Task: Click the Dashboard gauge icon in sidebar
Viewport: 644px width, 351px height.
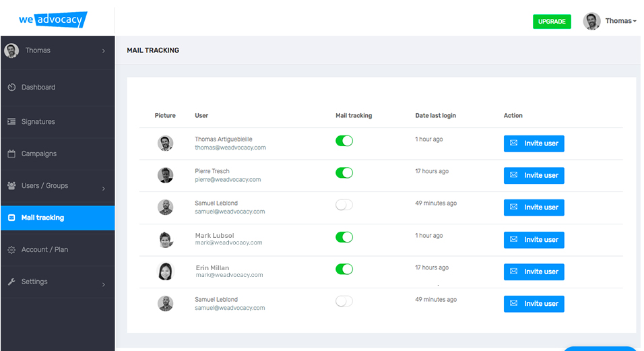Action: [11, 87]
